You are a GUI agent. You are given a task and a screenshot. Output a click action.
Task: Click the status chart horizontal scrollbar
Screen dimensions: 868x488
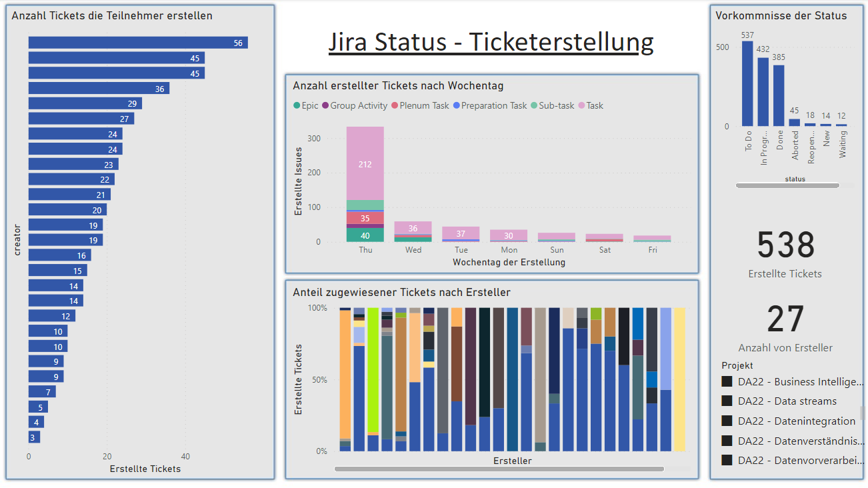[787, 185]
